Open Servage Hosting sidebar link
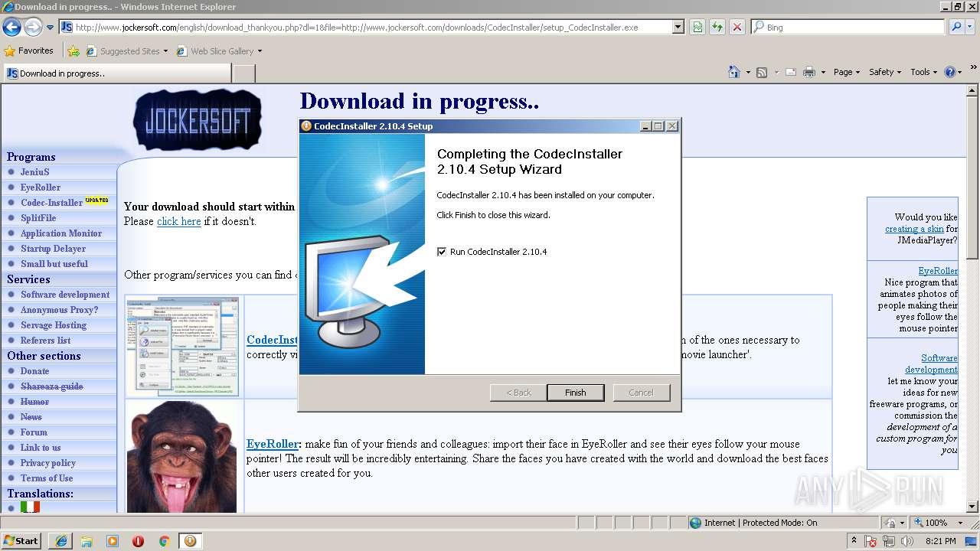This screenshot has height=551, width=980. point(54,325)
